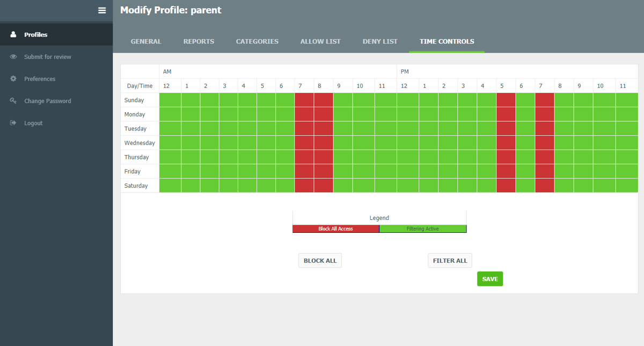Click the Submit for review eye icon
The width and height of the screenshot is (644, 346).
click(x=12, y=56)
